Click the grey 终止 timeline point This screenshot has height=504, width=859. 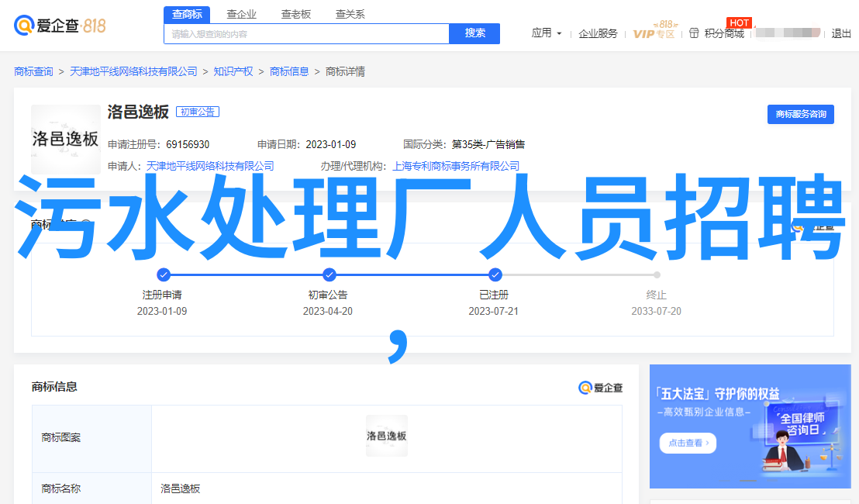[657, 274]
